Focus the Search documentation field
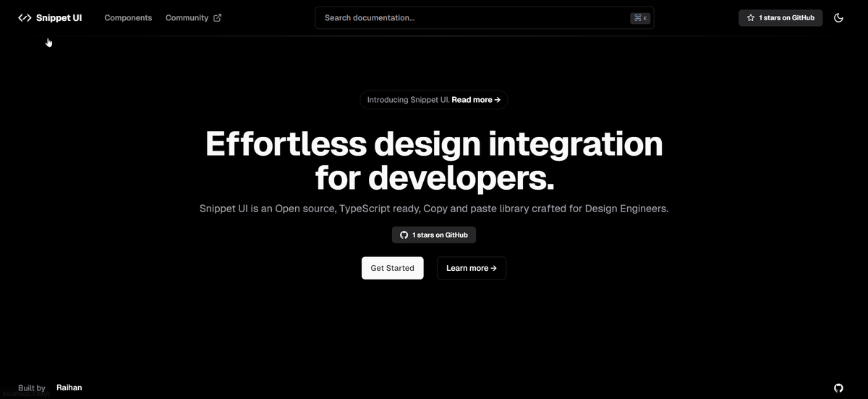The image size is (868, 399). point(485,18)
